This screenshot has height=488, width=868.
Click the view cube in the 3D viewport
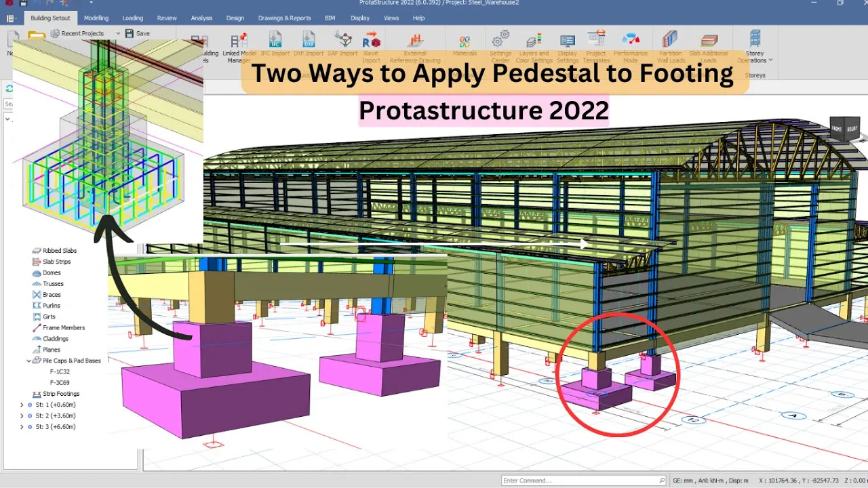[844, 129]
